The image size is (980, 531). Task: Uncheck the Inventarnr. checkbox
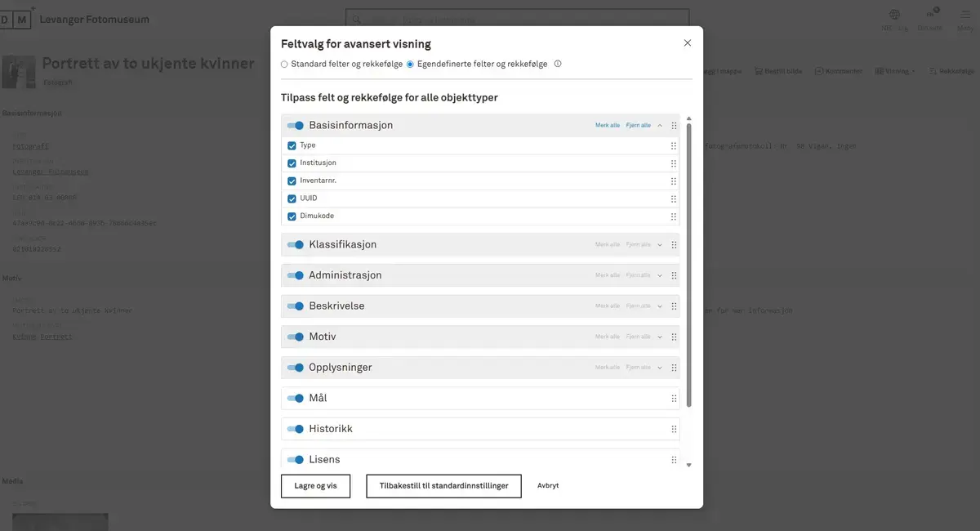click(x=292, y=181)
